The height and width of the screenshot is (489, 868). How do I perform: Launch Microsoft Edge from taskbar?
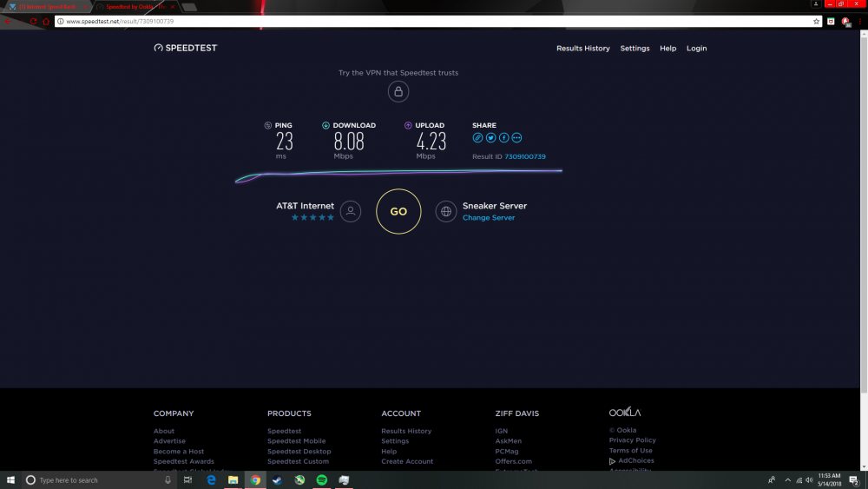(x=211, y=480)
